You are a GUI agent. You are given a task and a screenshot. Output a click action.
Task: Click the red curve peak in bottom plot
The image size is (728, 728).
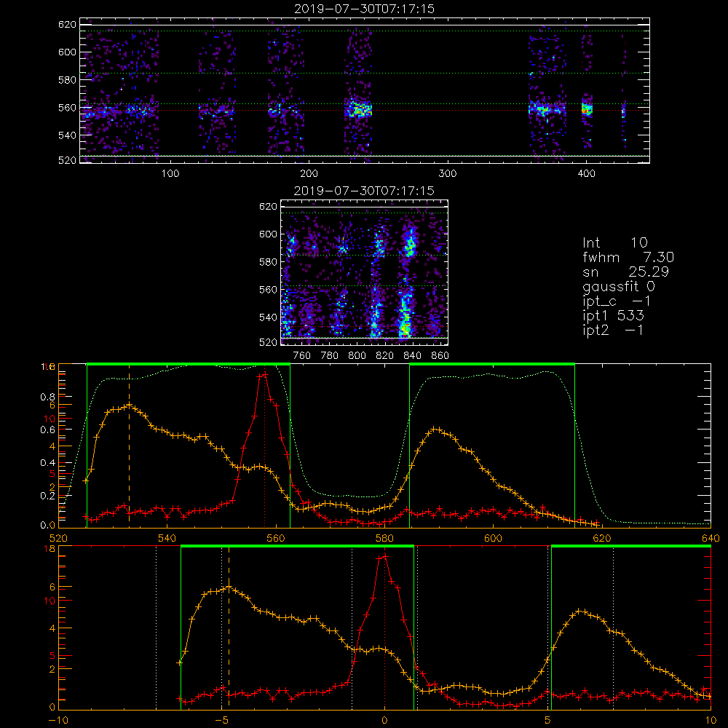click(384, 555)
